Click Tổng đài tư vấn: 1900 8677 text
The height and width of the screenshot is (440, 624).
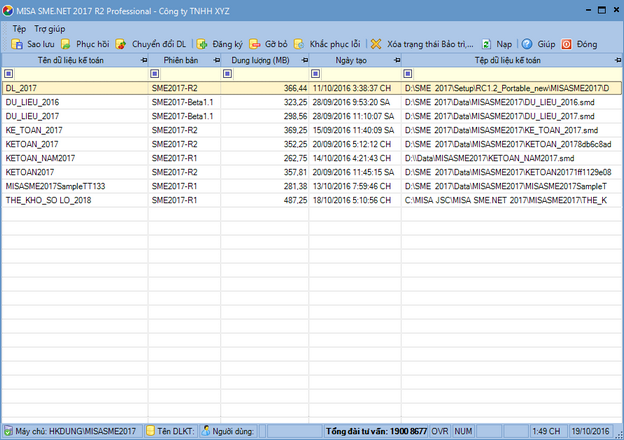click(376, 431)
